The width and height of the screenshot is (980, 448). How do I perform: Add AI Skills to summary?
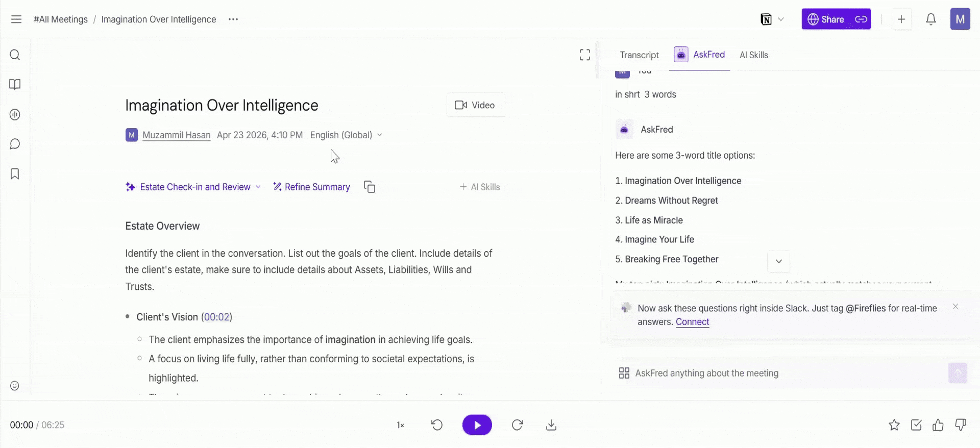coord(480,187)
